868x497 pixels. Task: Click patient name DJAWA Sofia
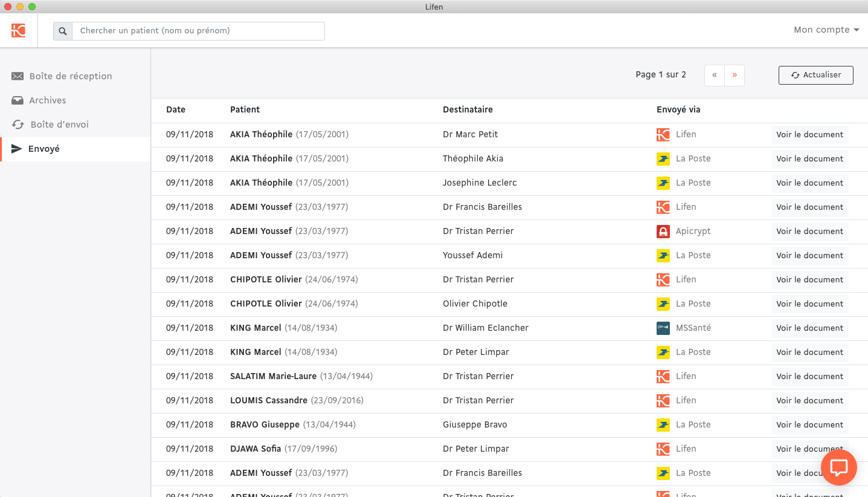pos(256,449)
